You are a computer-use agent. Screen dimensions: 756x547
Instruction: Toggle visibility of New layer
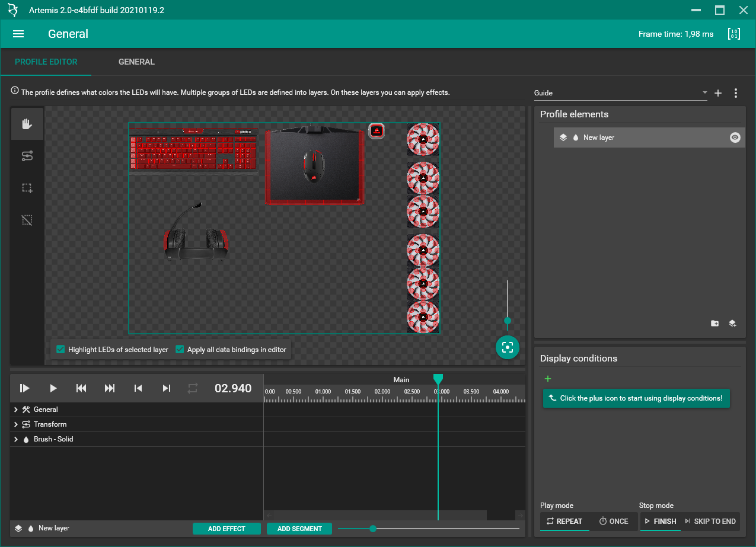(735, 137)
